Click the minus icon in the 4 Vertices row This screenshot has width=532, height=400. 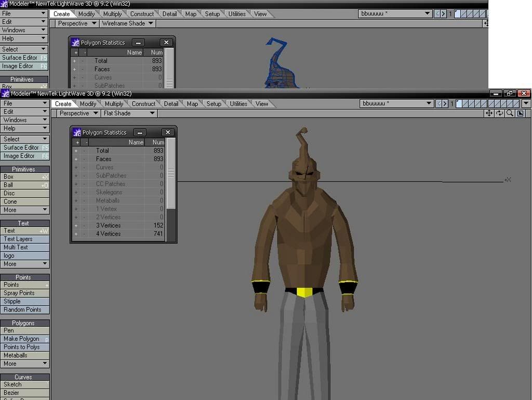[85, 234]
